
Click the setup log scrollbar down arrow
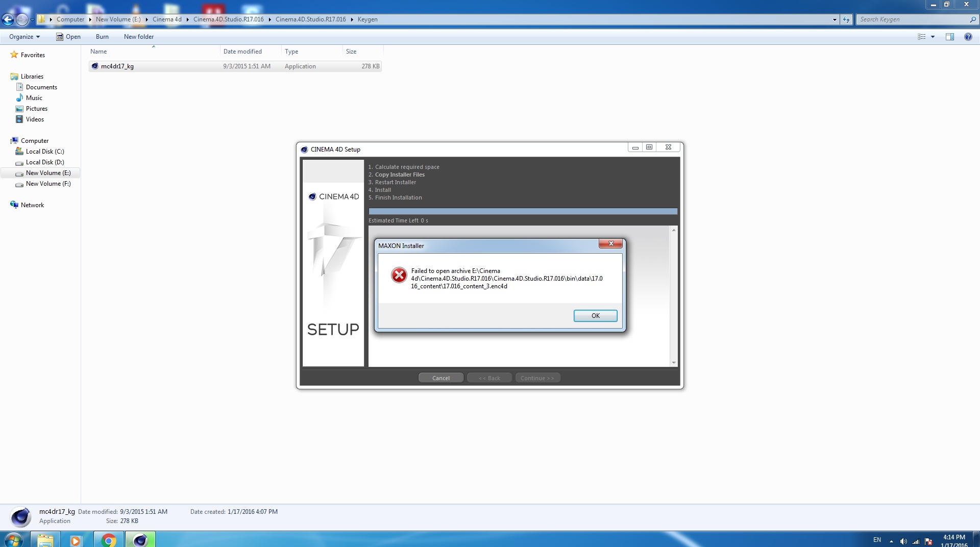674,362
